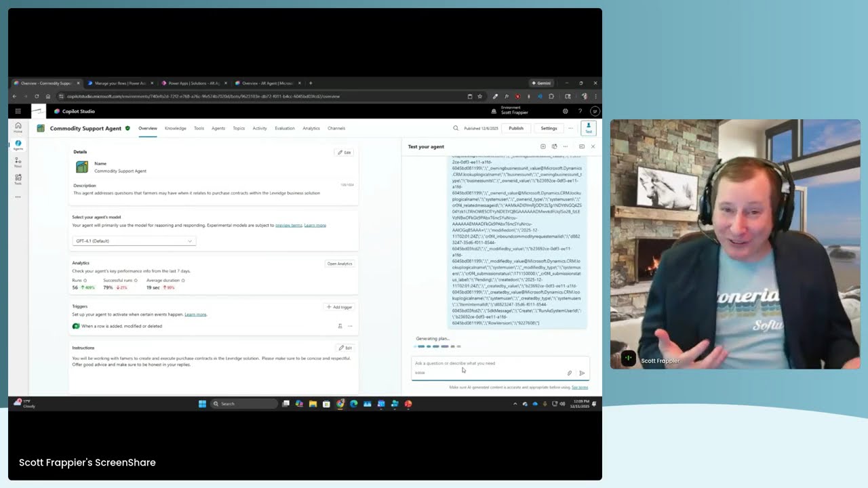The height and width of the screenshot is (488, 868).
Task: Close the Test your agent panel
Action: pos(593,146)
